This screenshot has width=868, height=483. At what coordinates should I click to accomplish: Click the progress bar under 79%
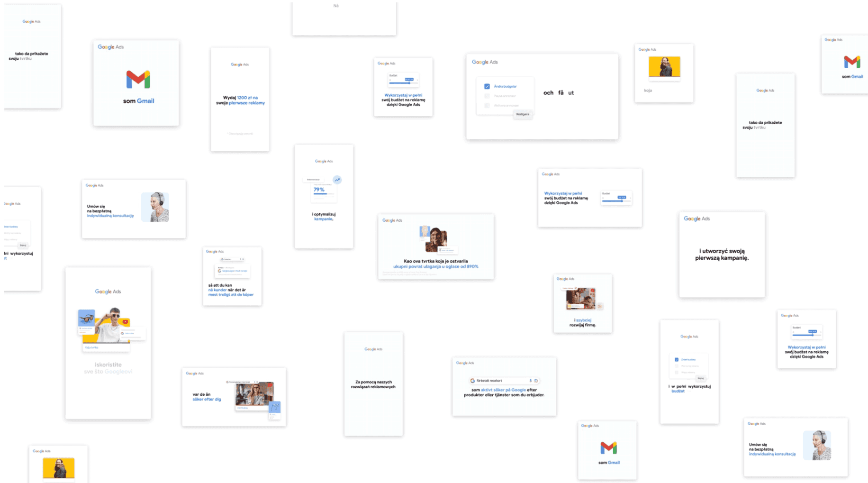324,194
